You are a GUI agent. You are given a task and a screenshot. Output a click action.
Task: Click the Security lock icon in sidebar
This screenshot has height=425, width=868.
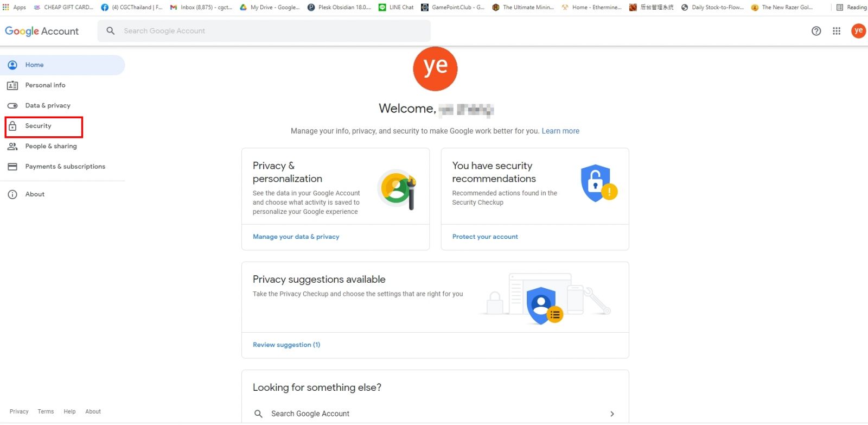[12, 126]
